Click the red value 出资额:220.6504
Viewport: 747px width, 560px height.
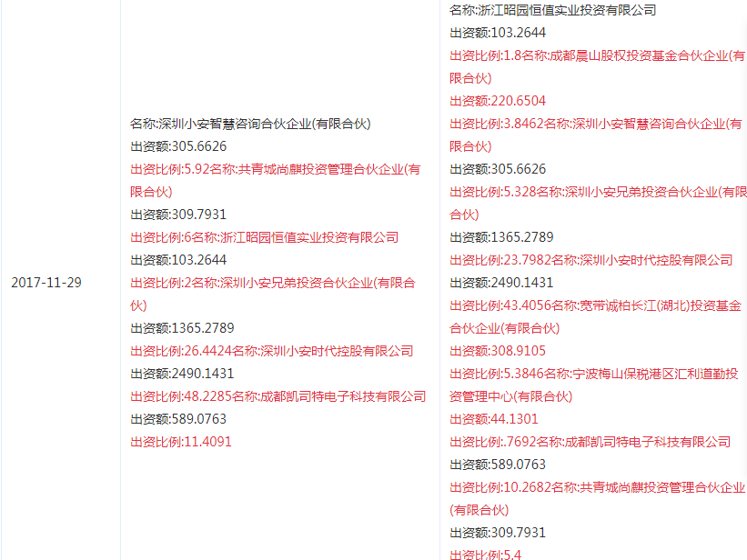(498, 101)
